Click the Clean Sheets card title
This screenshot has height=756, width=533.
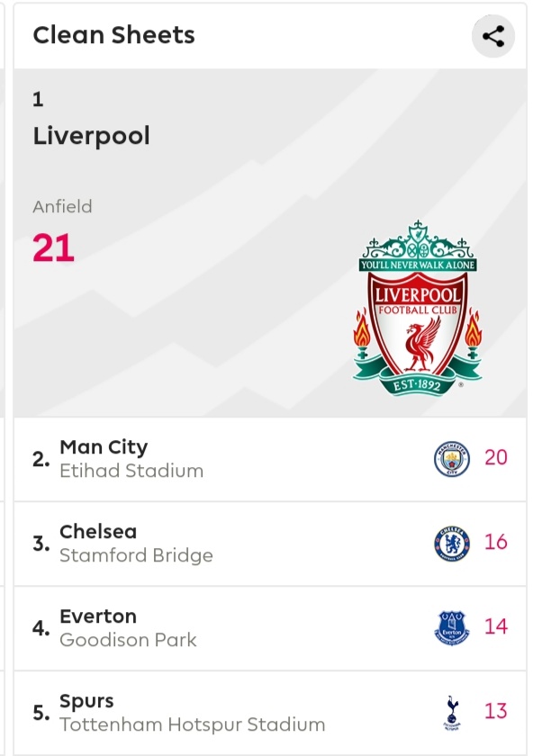click(x=113, y=35)
